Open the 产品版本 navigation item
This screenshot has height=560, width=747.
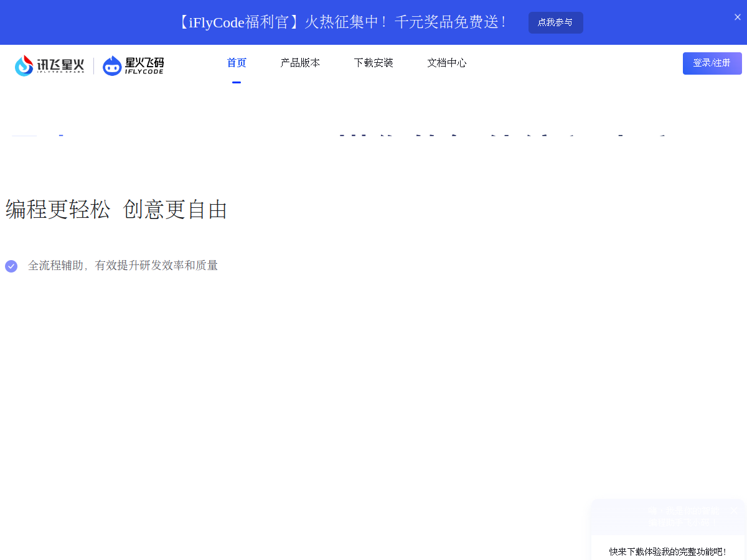(x=300, y=62)
